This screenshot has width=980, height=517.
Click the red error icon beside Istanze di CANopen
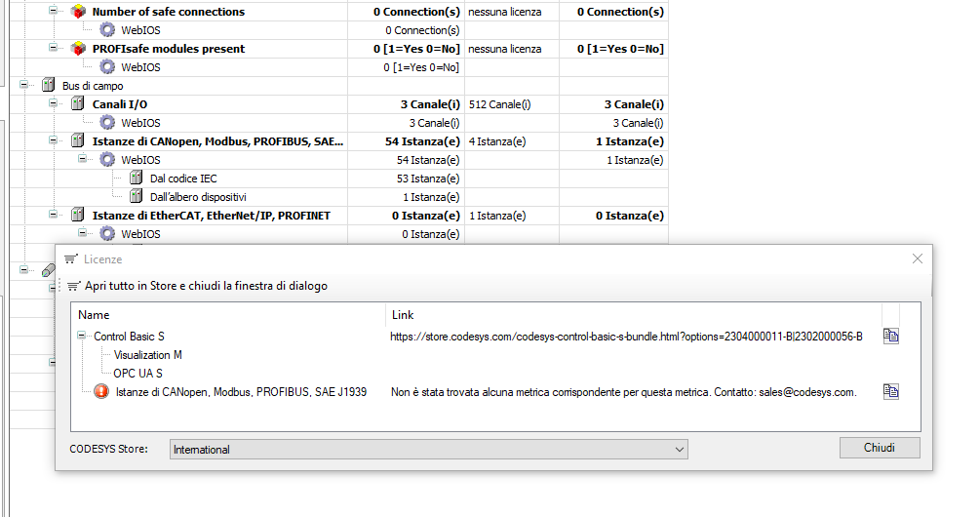[100, 392]
